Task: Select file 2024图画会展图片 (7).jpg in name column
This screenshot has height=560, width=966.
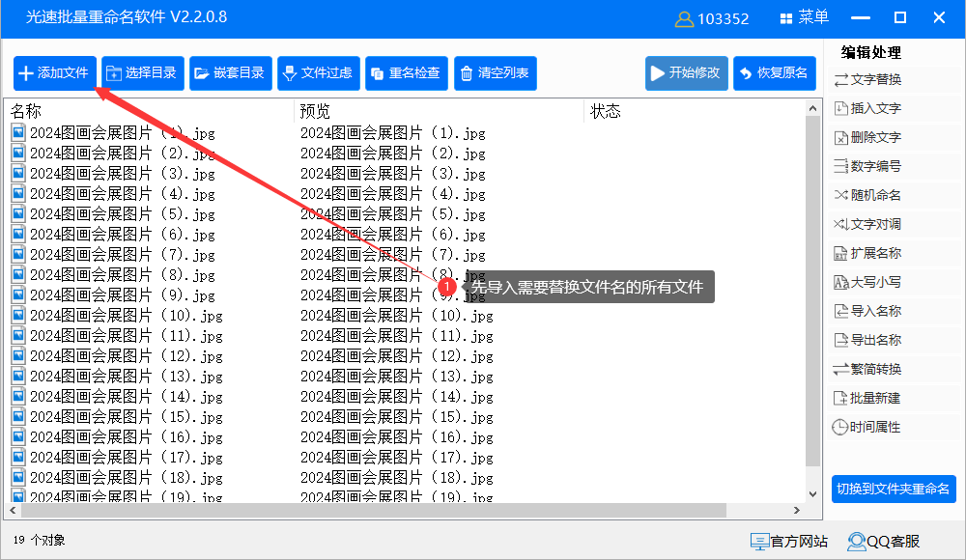Action: coord(123,255)
